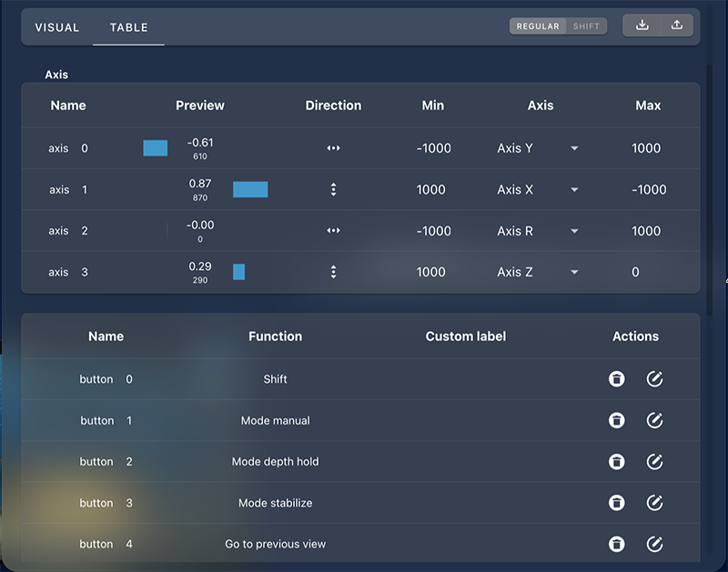Edit the button 4 mapping
The image size is (728, 572).
[654, 544]
